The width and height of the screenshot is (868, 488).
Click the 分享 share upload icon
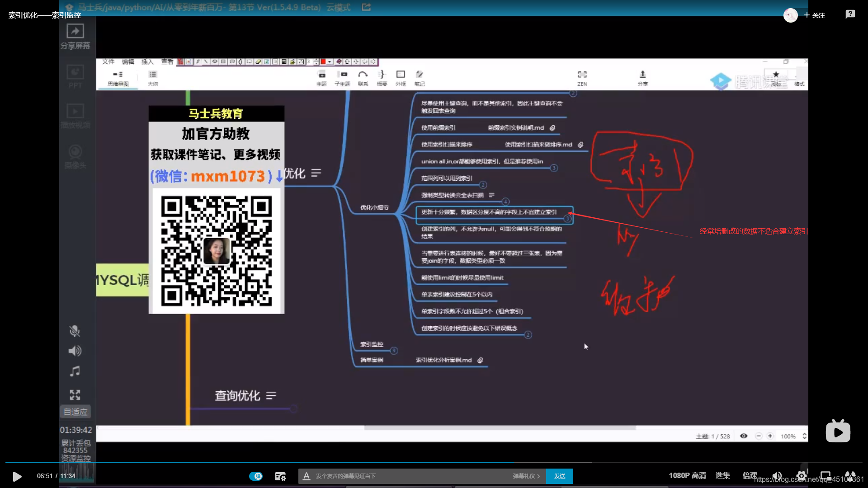coord(642,78)
